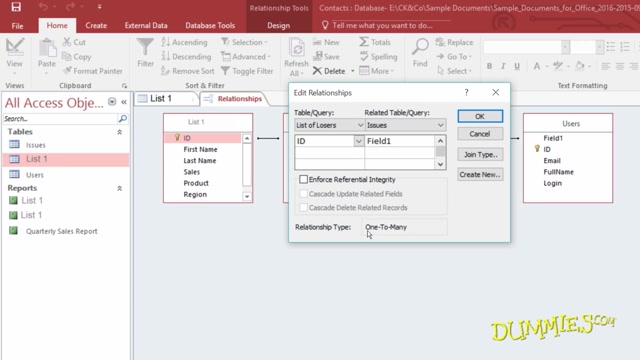Image resolution: width=640 pixels, height=360 pixels.
Task: Click the Join Type button
Action: (480, 154)
